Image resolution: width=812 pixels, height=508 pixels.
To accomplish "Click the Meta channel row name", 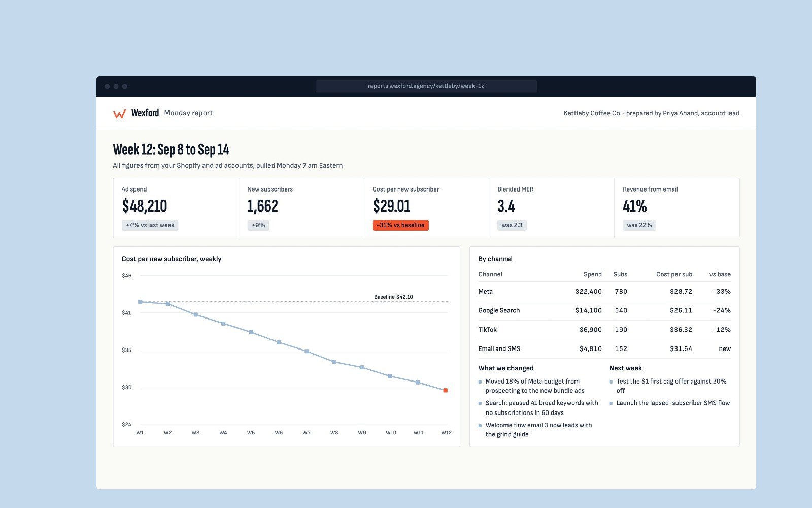I will (x=485, y=292).
